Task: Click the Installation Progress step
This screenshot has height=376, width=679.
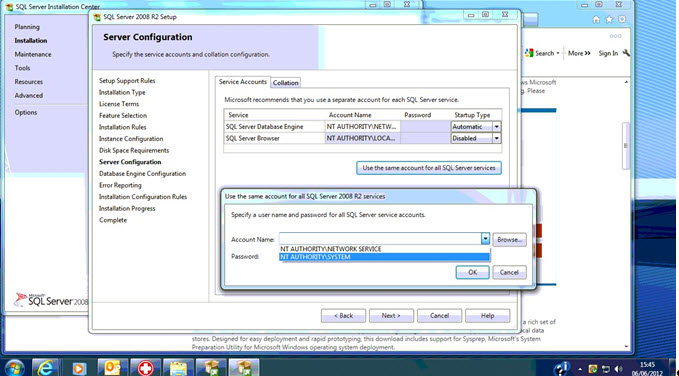Action: 127,208
